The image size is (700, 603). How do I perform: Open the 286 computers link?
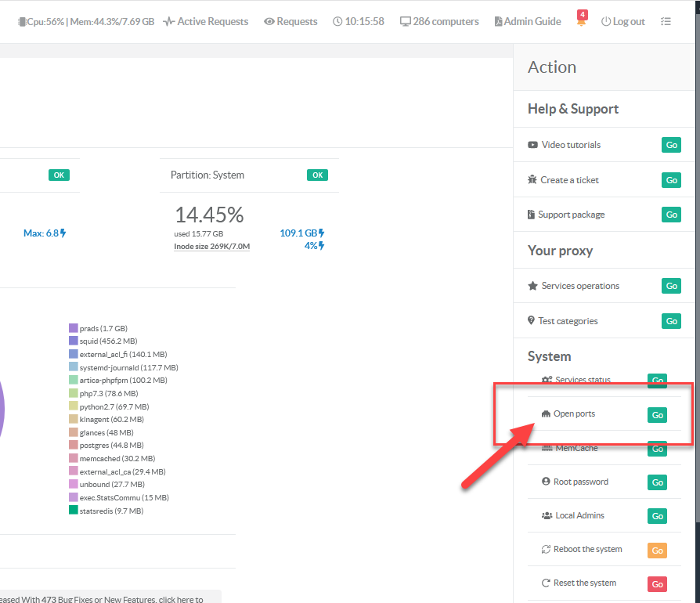click(x=438, y=22)
